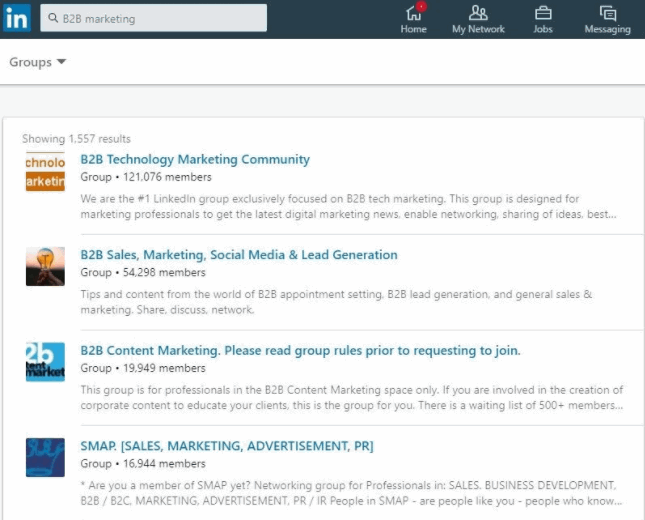Open the Messaging chat icon

(x=608, y=13)
